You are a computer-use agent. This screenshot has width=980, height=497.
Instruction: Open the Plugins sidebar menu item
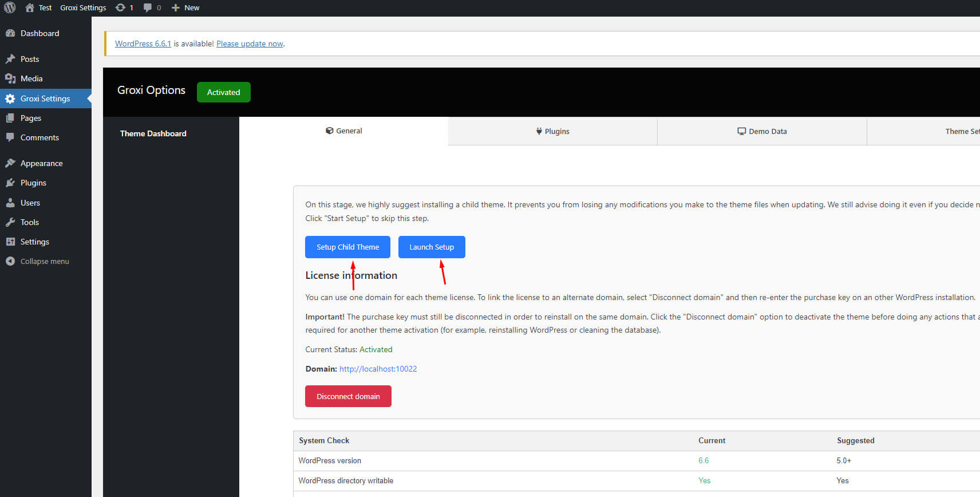click(46, 183)
